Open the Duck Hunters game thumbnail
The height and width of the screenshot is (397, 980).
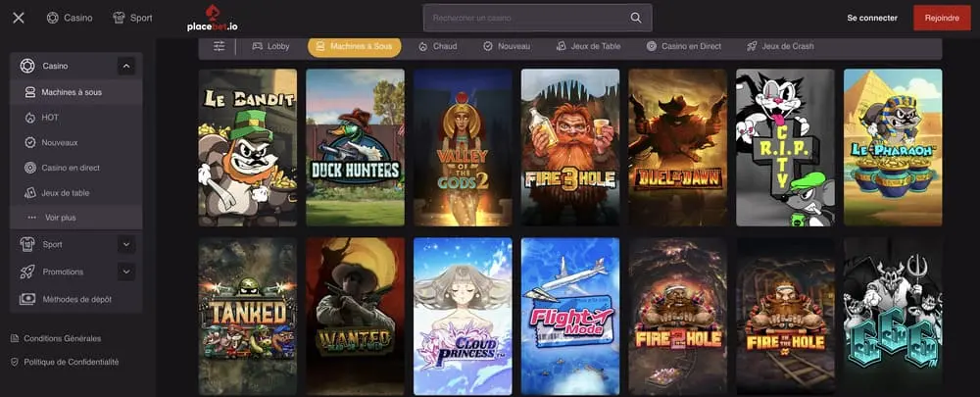click(x=355, y=147)
